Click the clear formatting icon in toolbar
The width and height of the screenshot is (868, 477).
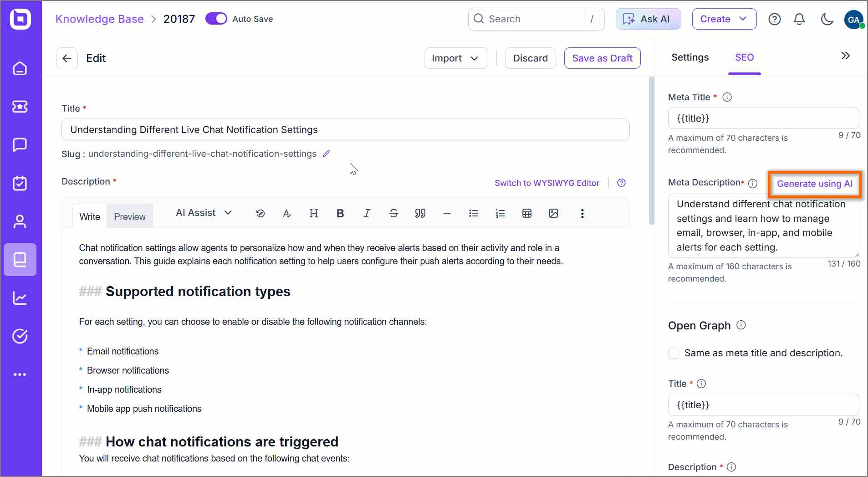pos(260,213)
